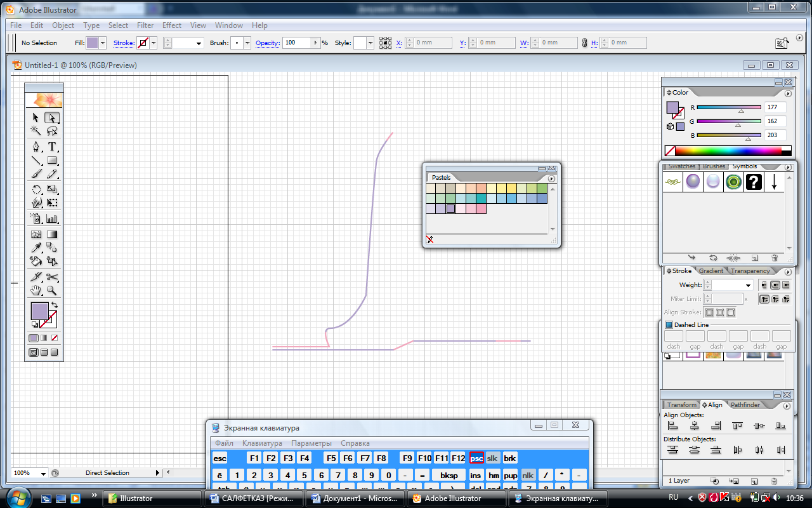Enable the Dashed Line checkbox
This screenshot has height=508, width=812.
pos(669,325)
